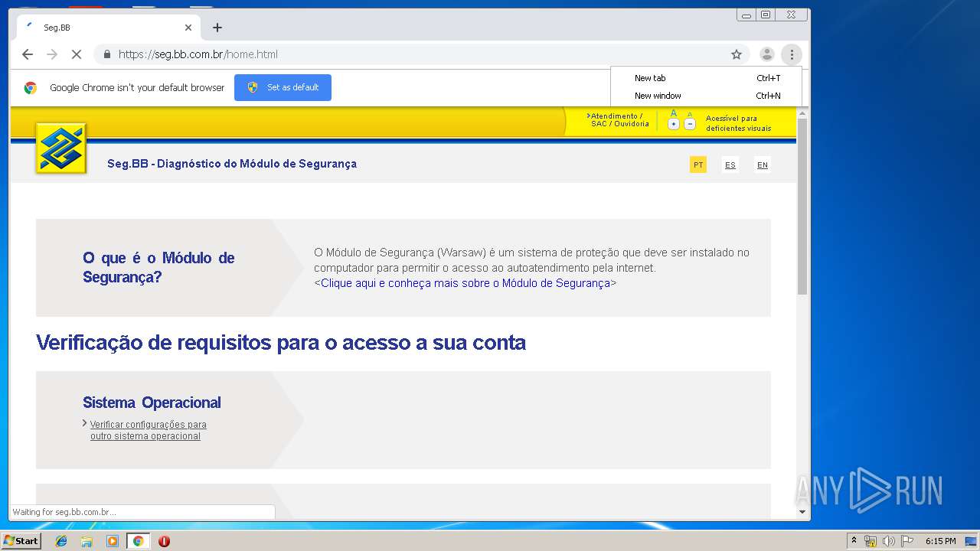Go back to the previous page
This screenshot has width=980, height=551.
click(28, 54)
